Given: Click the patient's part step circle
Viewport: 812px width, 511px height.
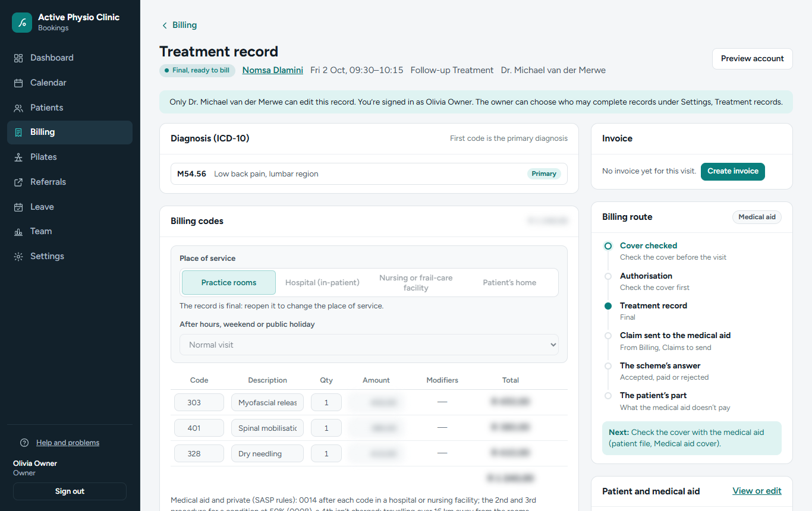Looking at the screenshot, I should (x=608, y=396).
